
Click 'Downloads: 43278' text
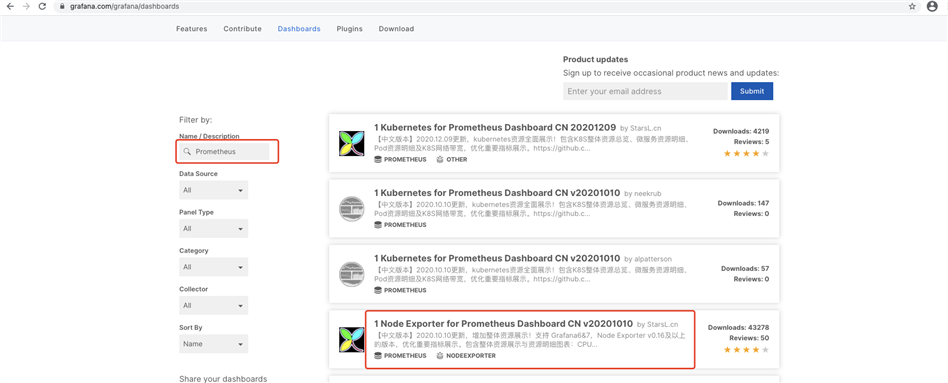coord(739,327)
